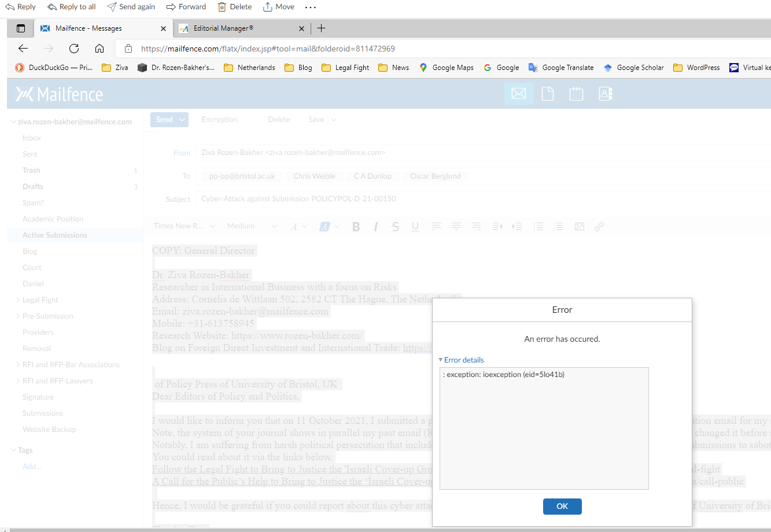
Task: Click the Mailfence logo
Action: [59, 94]
